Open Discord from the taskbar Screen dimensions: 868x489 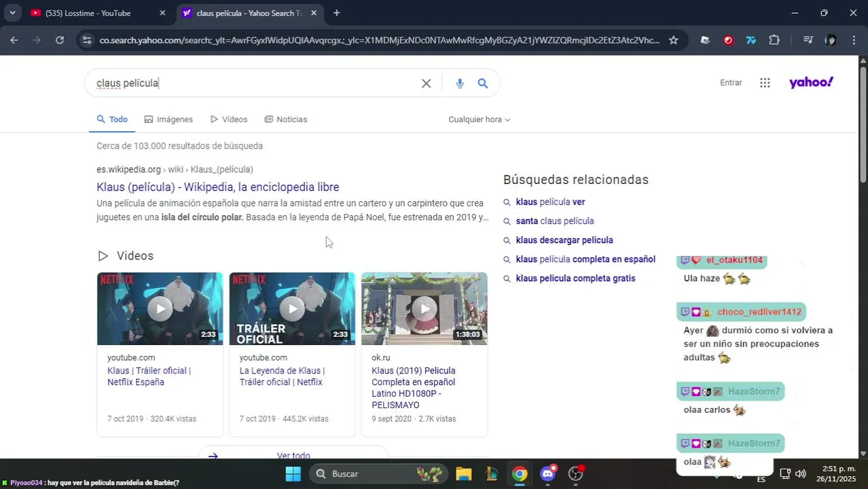click(x=548, y=473)
